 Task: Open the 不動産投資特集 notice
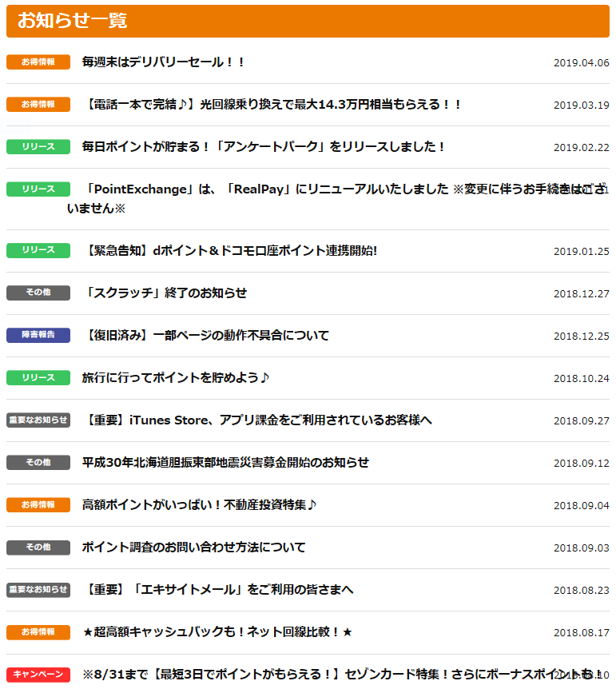[199, 504]
